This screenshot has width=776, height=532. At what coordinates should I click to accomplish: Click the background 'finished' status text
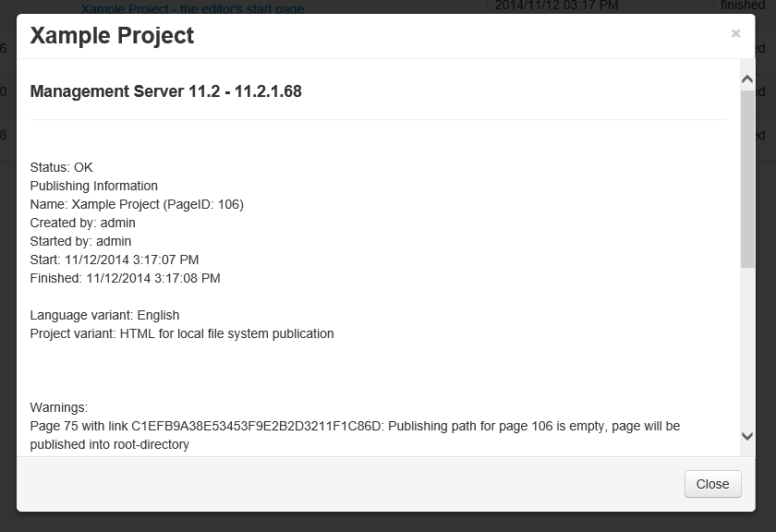pos(743,5)
